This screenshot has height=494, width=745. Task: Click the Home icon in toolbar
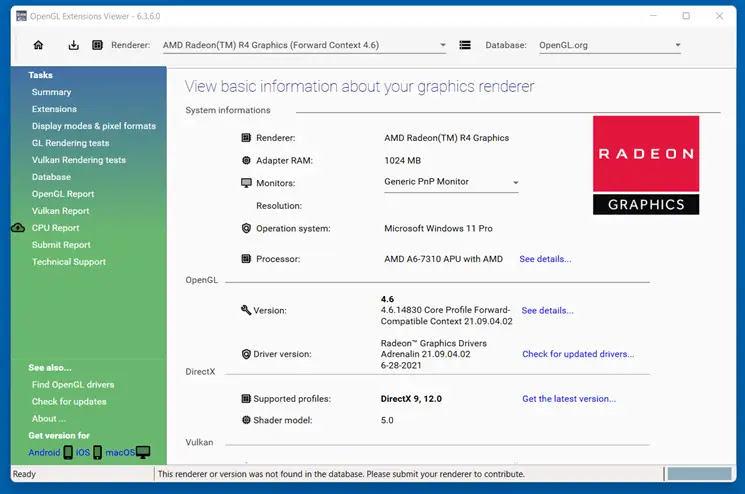[38, 45]
